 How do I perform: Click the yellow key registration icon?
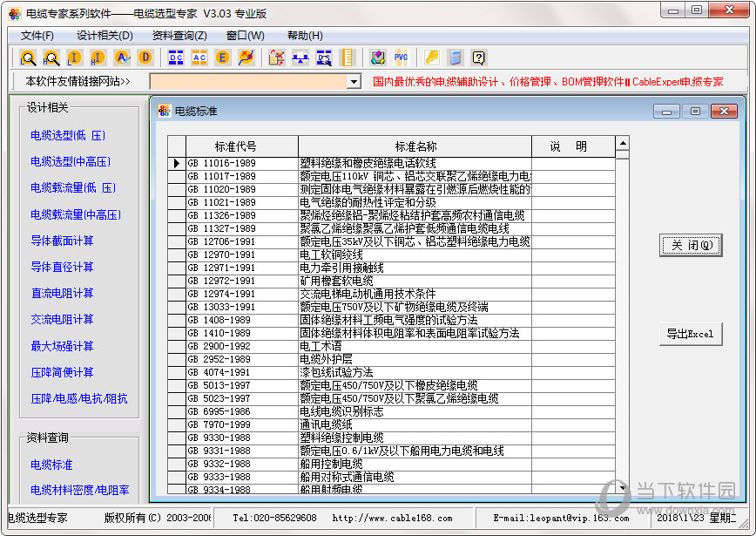tap(431, 58)
